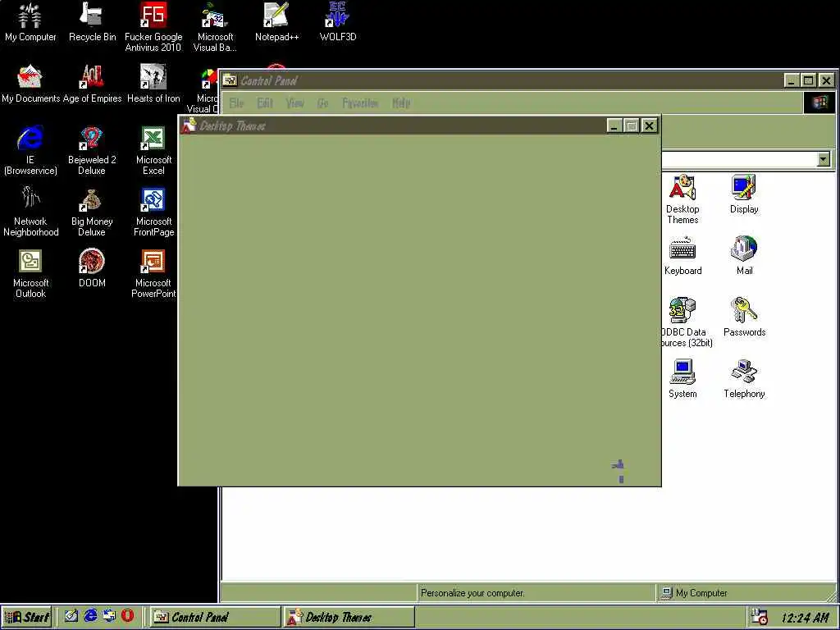Launch the WOLF3D game shortcut
Viewport: 840px width, 630px height.
pyautogui.click(x=337, y=22)
